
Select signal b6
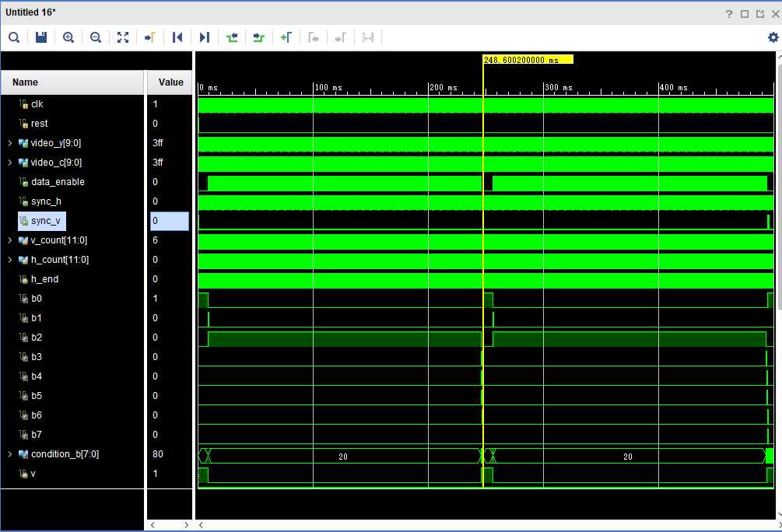(x=37, y=415)
